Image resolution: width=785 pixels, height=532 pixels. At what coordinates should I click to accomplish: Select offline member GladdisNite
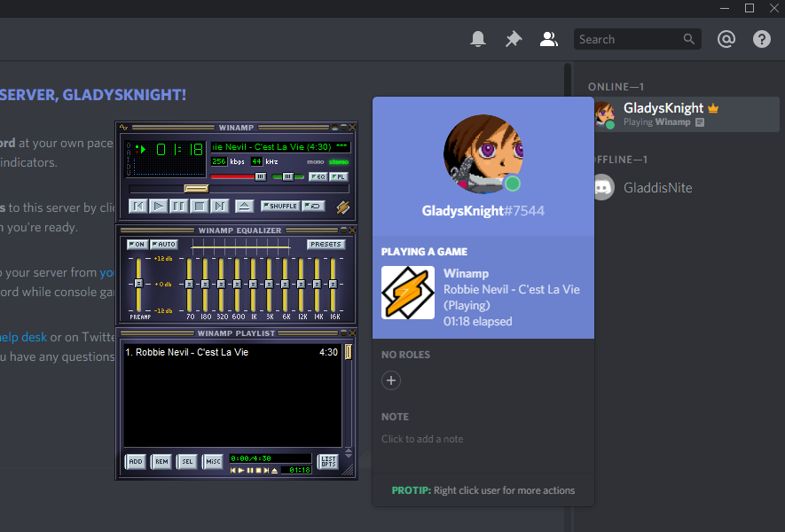658,188
